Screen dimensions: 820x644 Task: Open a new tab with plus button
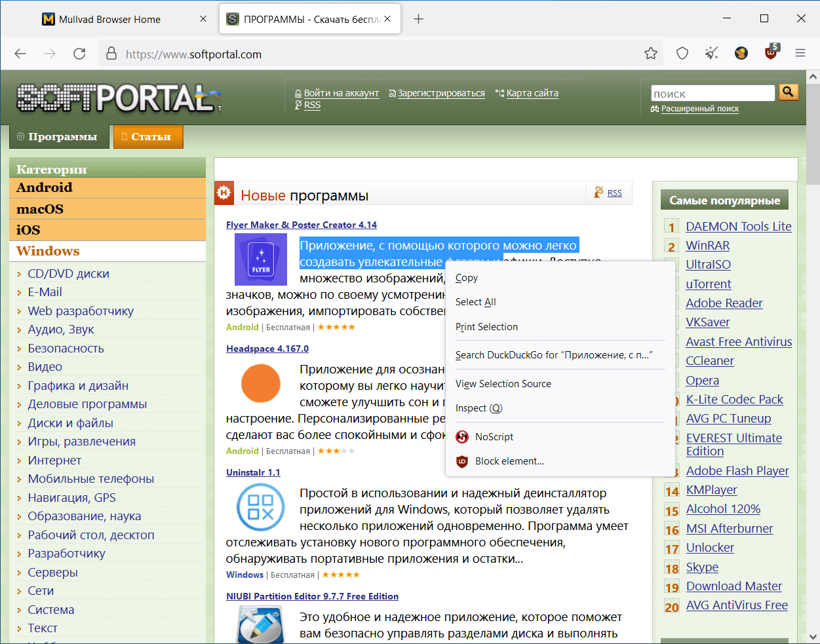[419, 19]
